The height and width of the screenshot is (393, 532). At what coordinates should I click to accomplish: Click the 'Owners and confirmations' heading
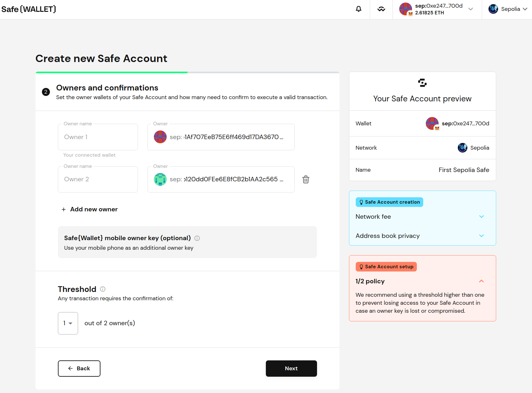point(107,88)
